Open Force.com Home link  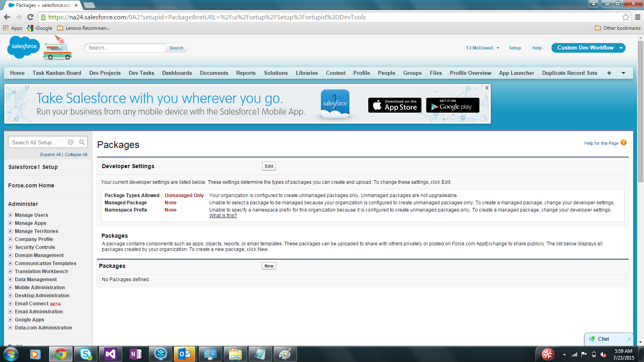[31, 185]
